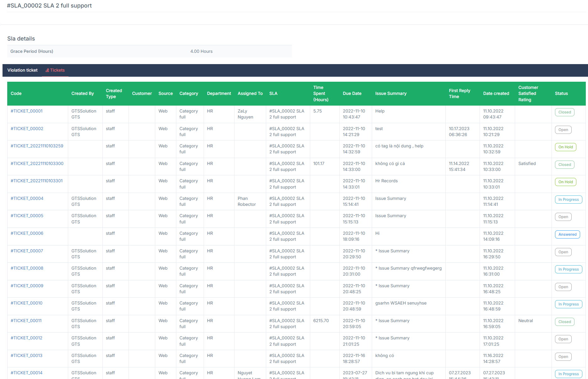Click the Closed status badge of #TICKET_00001
This screenshot has height=379, width=588.
click(564, 112)
